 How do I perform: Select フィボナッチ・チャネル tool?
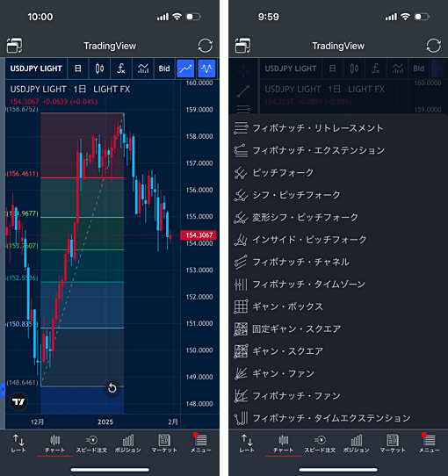[338, 262]
